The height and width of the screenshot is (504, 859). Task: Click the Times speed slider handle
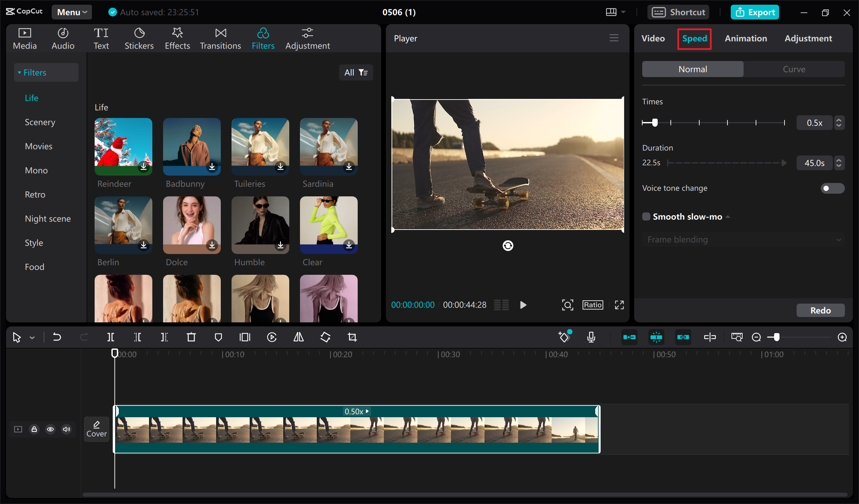[x=655, y=123]
